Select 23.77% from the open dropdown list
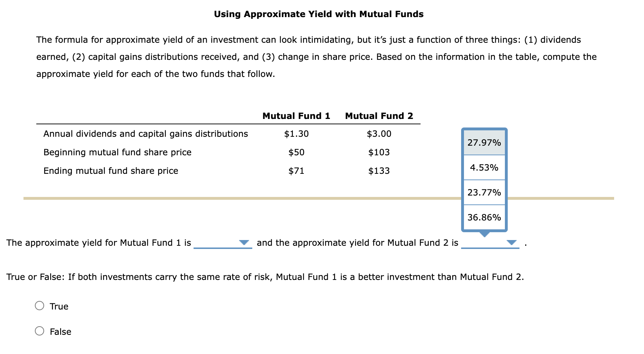This screenshot has width=644, height=354. click(484, 193)
